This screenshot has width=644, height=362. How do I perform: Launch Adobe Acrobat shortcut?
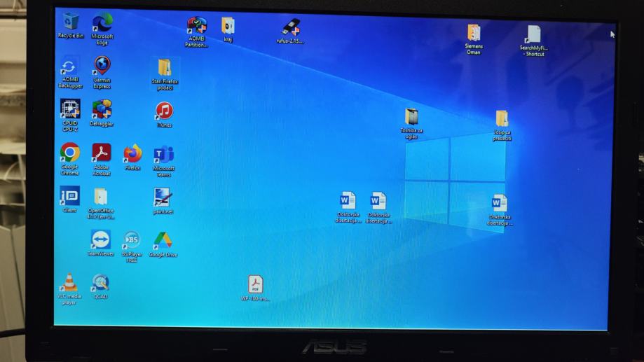tap(101, 160)
